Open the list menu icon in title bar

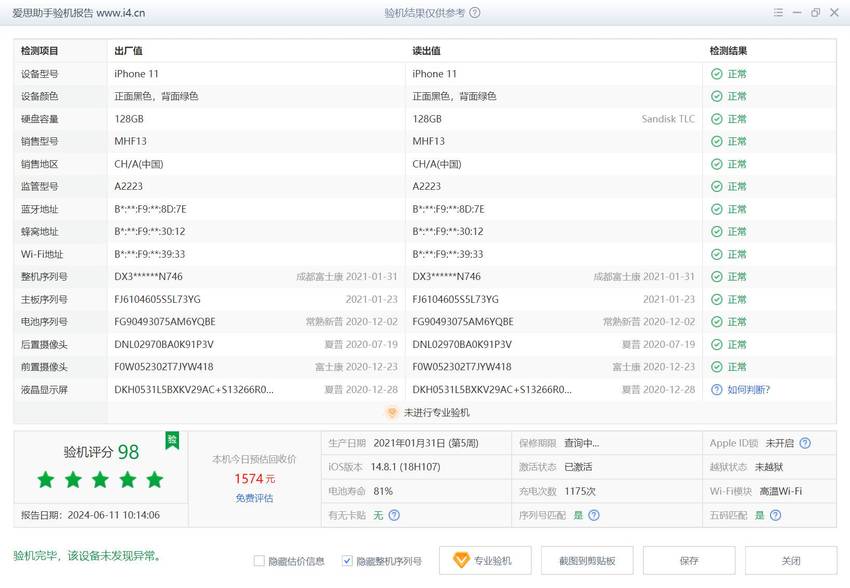coord(778,12)
